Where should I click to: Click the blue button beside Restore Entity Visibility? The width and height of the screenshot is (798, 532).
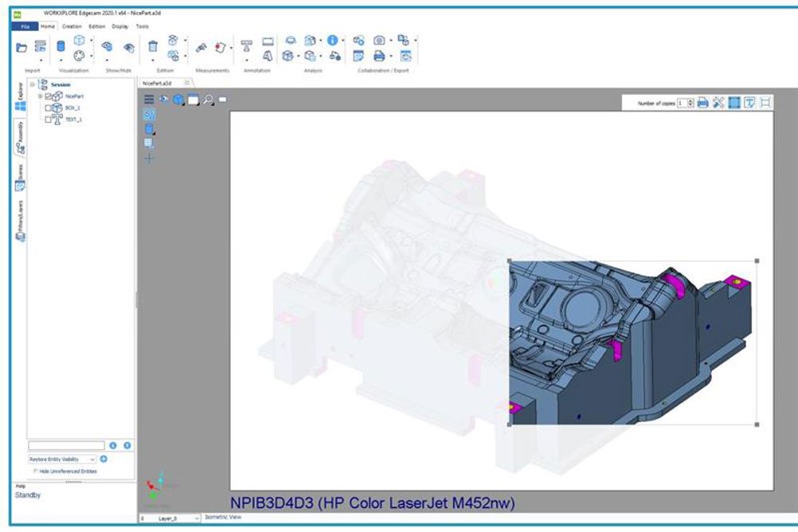[104, 459]
